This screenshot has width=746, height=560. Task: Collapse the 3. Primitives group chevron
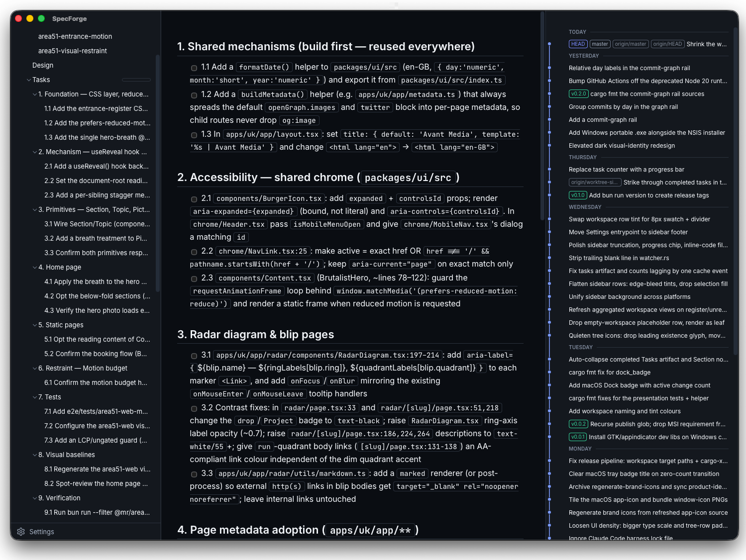35,209
